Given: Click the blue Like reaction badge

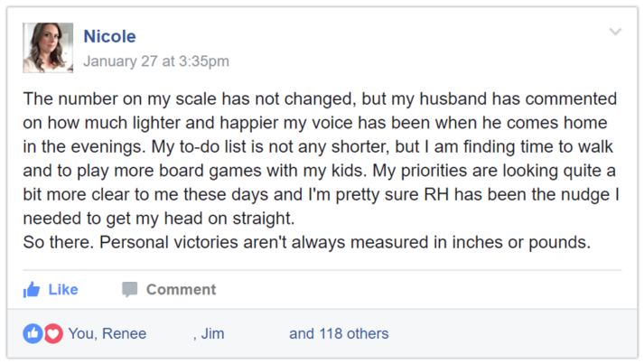Looking at the screenshot, I should coord(33,333).
